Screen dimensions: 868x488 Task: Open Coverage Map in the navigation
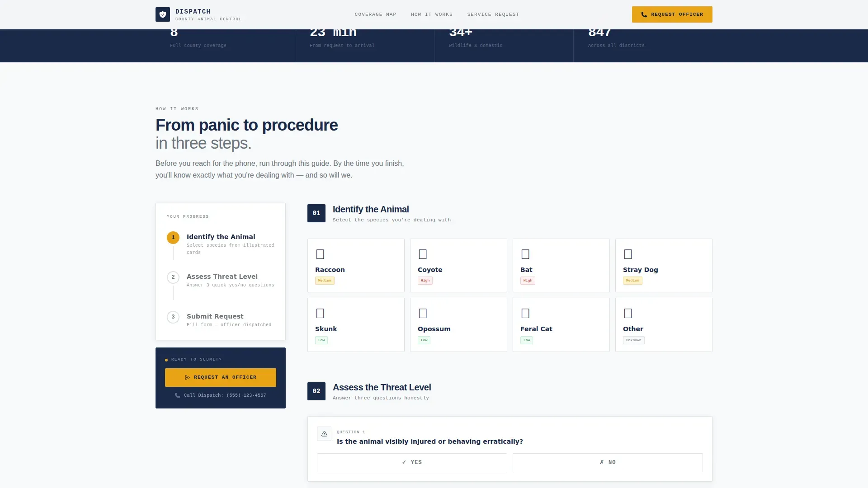coord(375,14)
